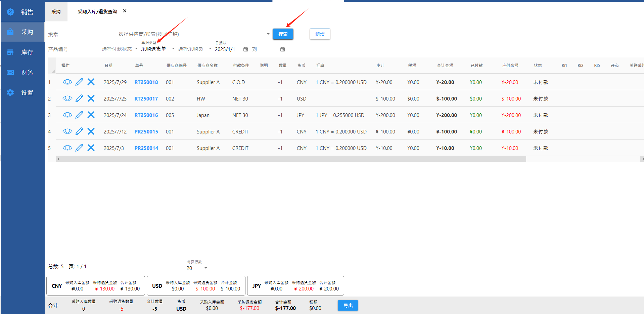Click the 新增 button

click(320, 34)
